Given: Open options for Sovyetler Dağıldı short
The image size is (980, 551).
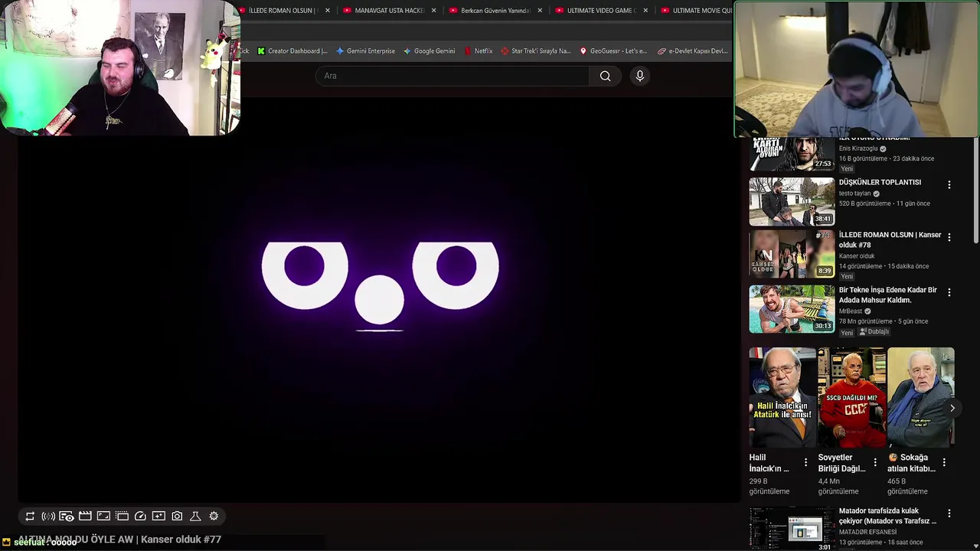Looking at the screenshot, I should [x=875, y=462].
